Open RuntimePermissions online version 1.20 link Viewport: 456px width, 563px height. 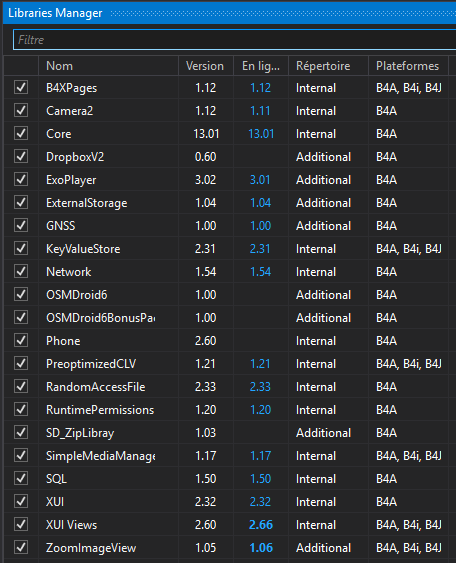260,410
